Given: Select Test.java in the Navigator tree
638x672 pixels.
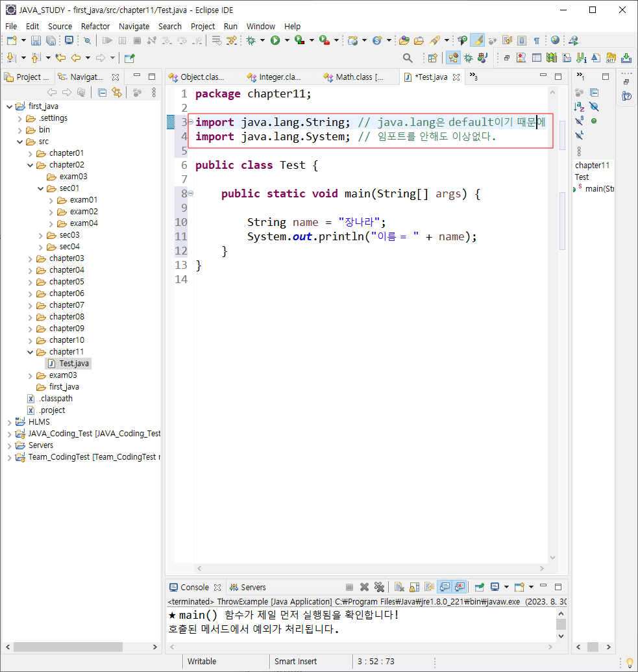Looking at the screenshot, I should (x=69, y=364).
